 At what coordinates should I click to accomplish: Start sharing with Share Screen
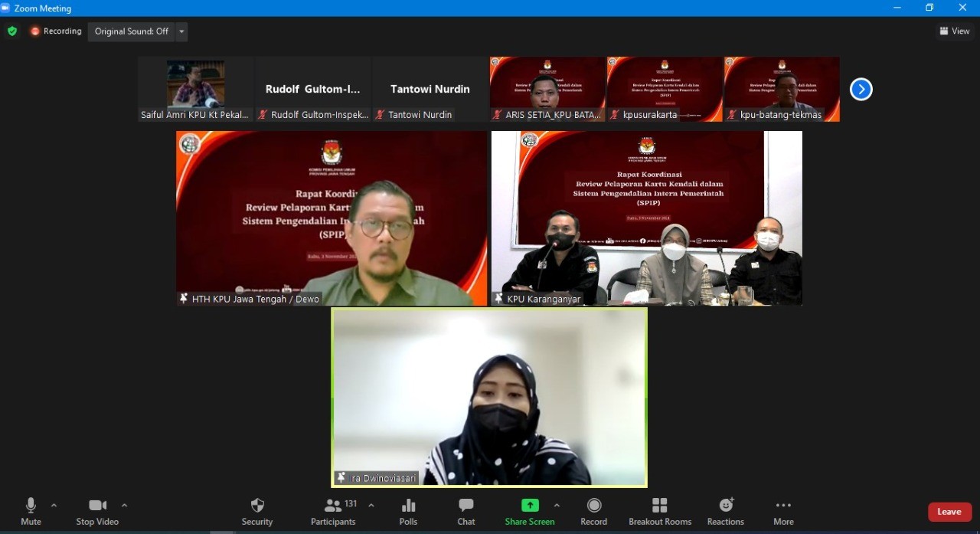click(x=529, y=511)
